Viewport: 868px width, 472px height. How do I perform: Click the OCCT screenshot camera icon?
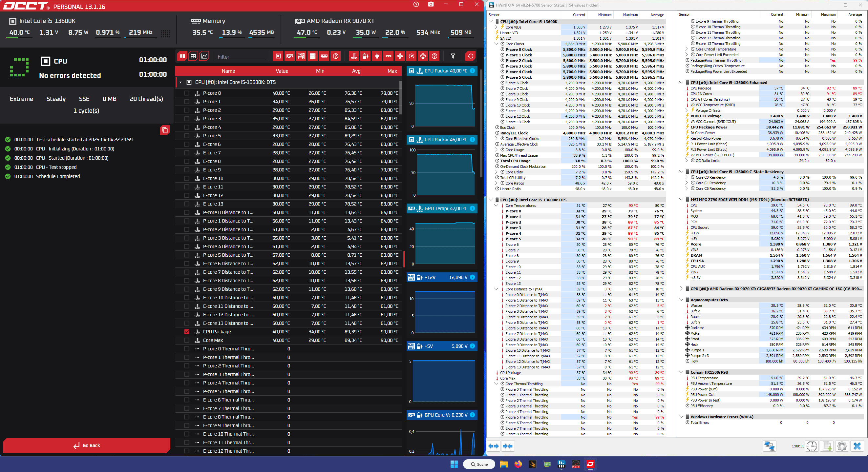(x=431, y=4)
